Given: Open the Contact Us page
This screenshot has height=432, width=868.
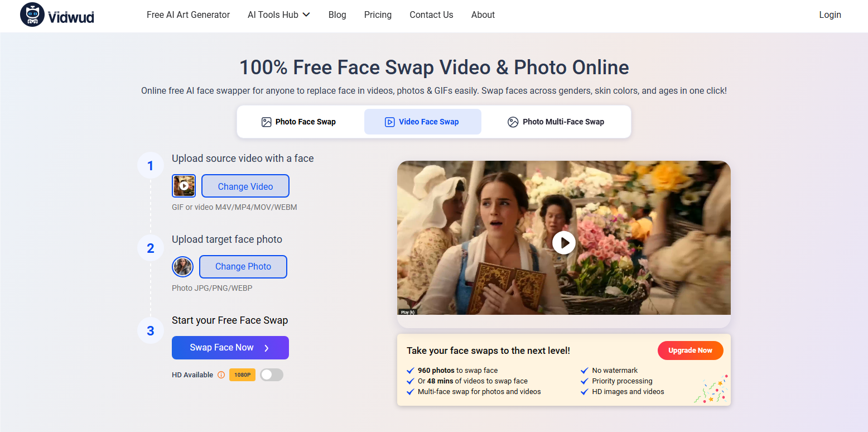Looking at the screenshot, I should [431, 15].
